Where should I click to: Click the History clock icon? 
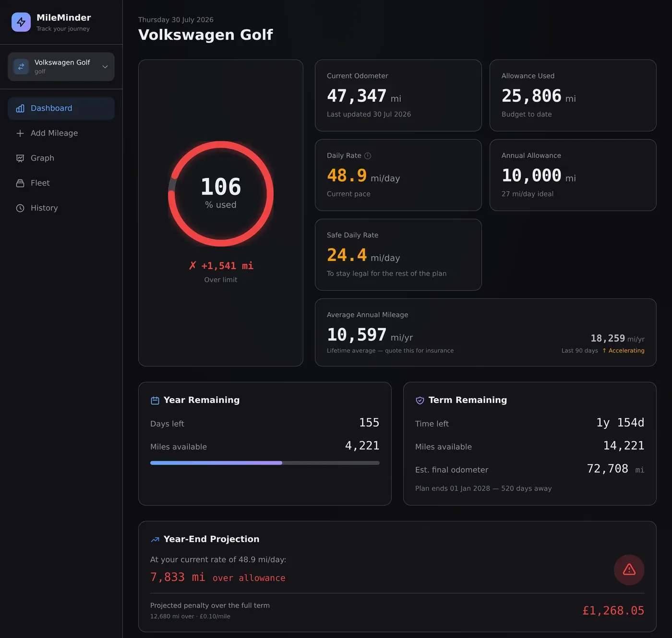[20, 208]
